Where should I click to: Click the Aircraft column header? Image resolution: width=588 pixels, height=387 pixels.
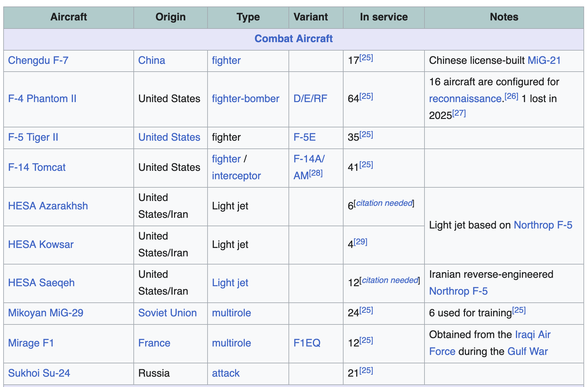coord(69,17)
